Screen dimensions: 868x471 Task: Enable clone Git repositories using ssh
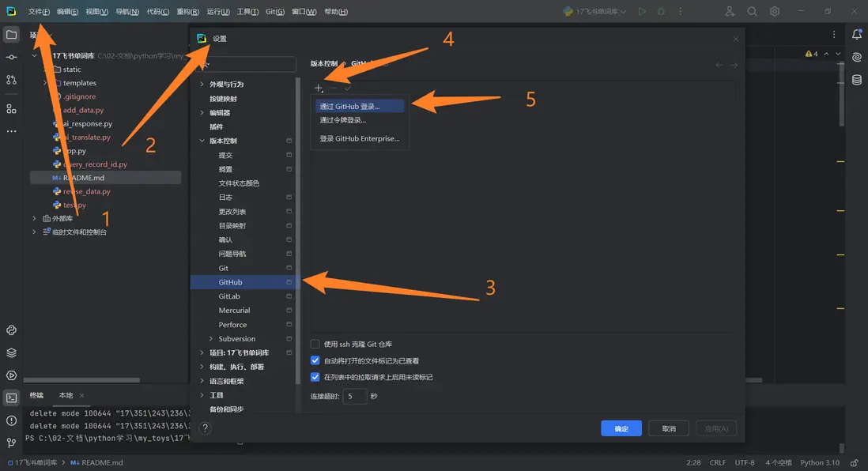coord(315,345)
